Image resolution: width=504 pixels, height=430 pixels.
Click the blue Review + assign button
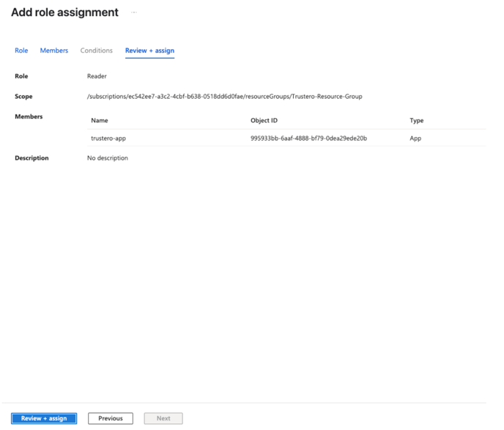(44, 418)
